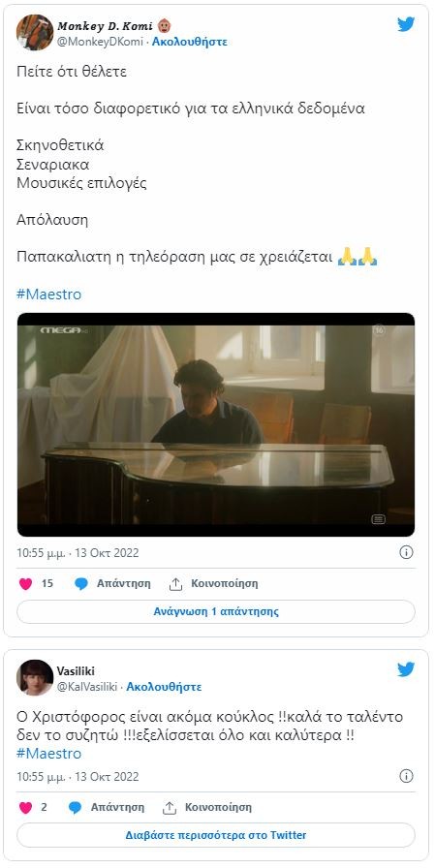Open the piano scene image in the tweet
The image size is (435, 868).
[216, 424]
